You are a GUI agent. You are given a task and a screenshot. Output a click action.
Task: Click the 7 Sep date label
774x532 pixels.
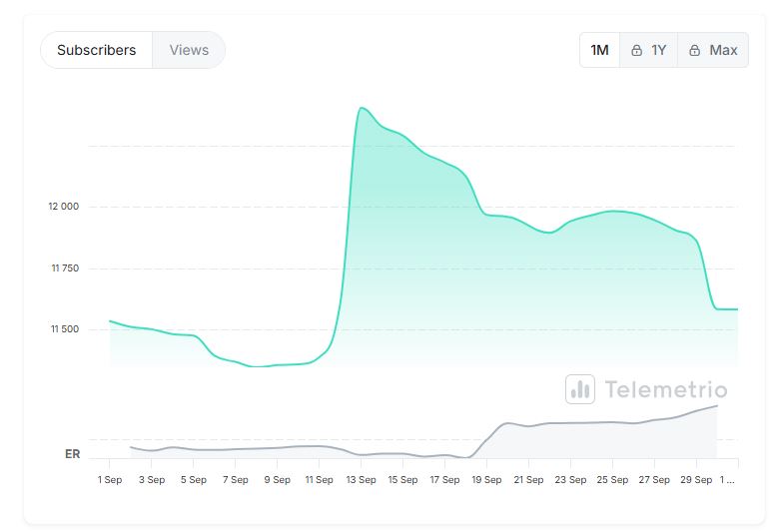pyautogui.click(x=235, y=480)
